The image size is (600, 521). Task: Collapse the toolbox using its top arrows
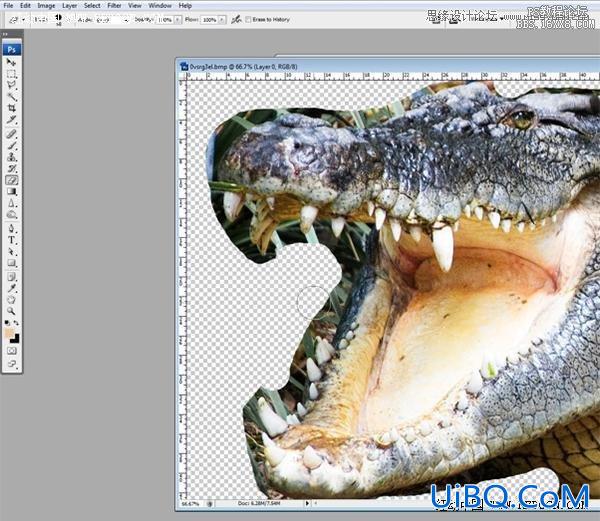tap(5, 34)
